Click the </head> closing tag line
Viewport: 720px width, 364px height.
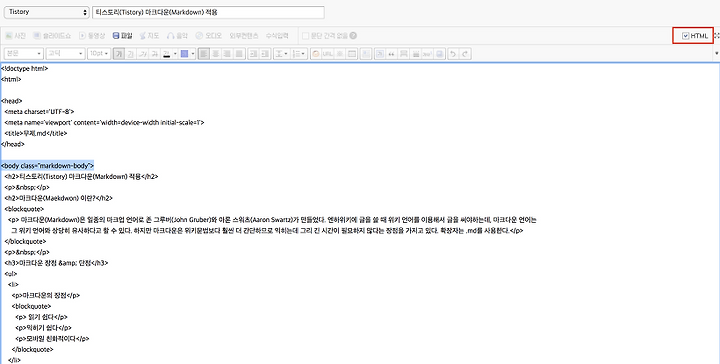coord(12,144)
